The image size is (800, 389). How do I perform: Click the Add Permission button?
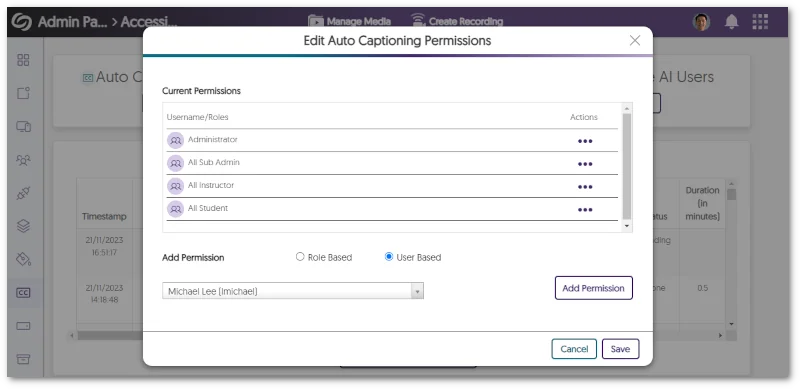593,288
